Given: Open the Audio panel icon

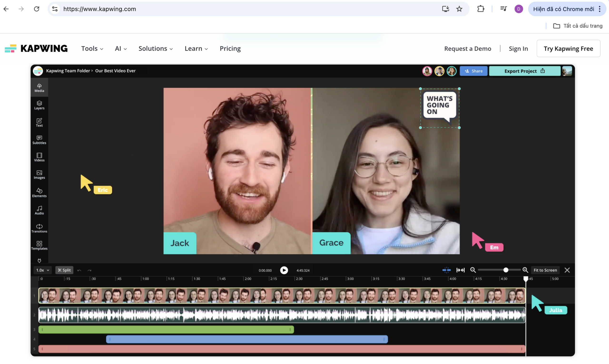Looking at the screenshot, I should click(39, 210).
